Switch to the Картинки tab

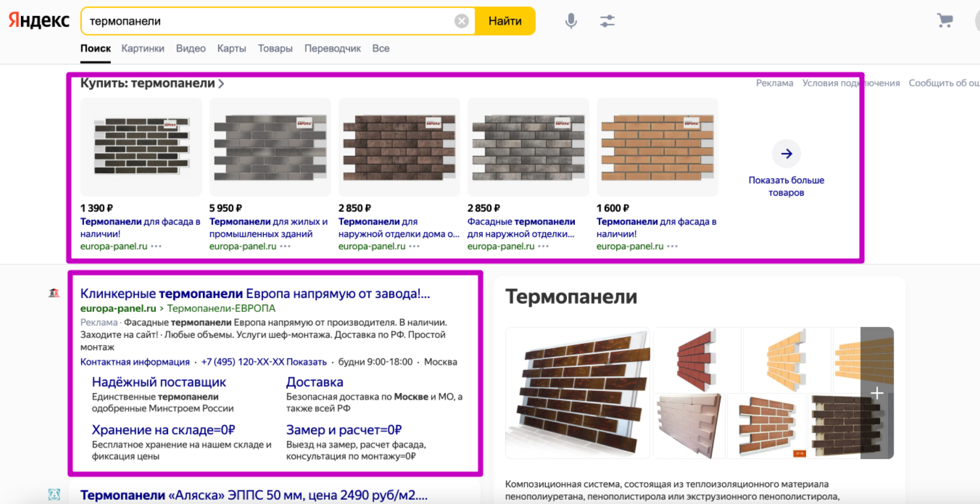coord(143,49)
